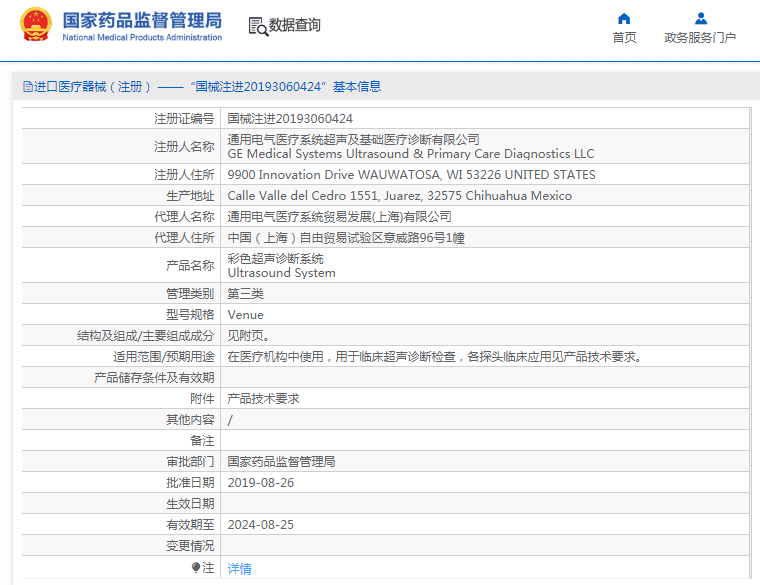Screen dimensions: 760x585
Task: Select approval date 2019-08-26
Action: [x=261, y=483]
